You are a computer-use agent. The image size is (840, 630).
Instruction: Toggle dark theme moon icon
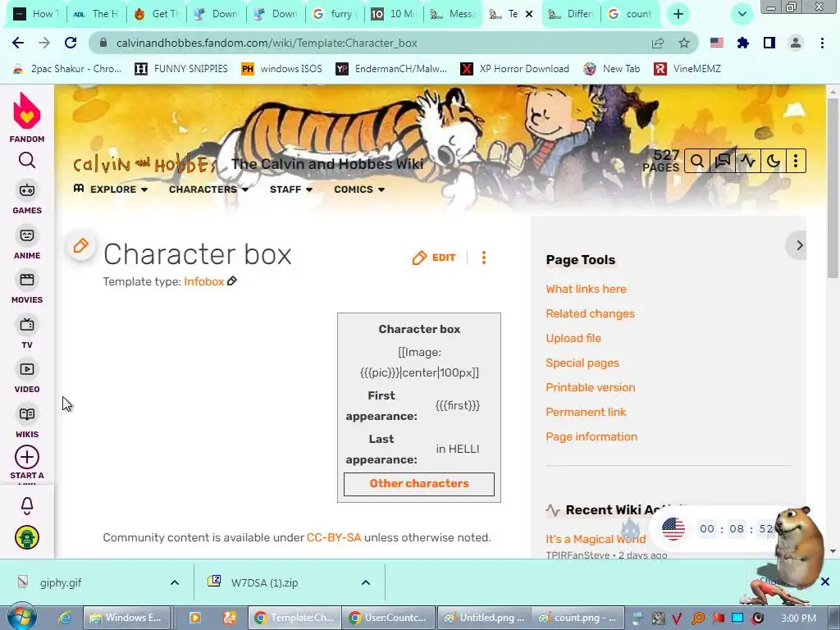pyautogui.click(x=773, y=161)
